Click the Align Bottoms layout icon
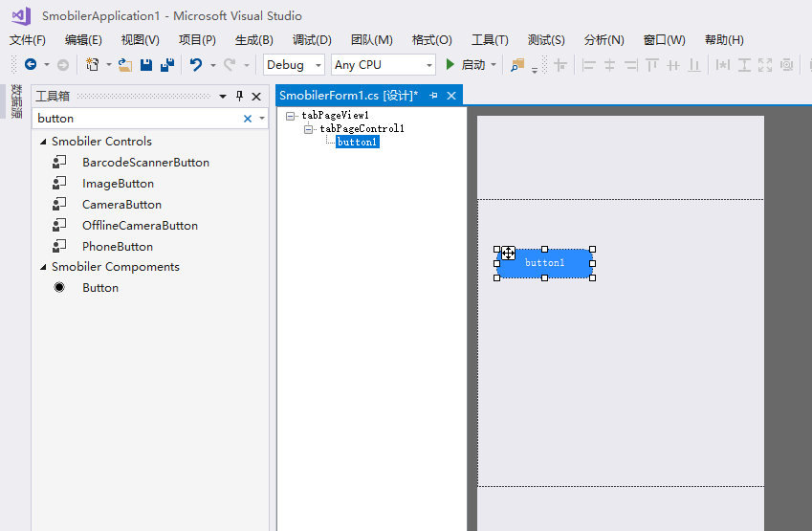 pos(694,65)
